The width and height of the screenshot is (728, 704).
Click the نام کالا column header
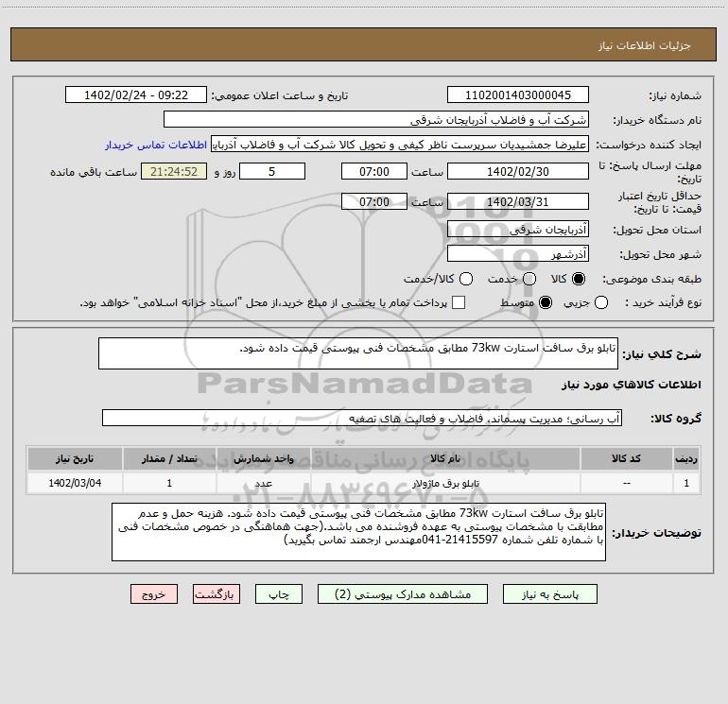tap(445, 458)
